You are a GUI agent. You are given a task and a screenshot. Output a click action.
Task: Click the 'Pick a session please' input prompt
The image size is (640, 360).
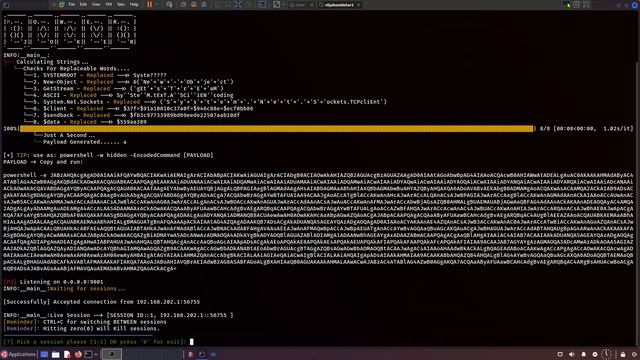tap(95, 342)
